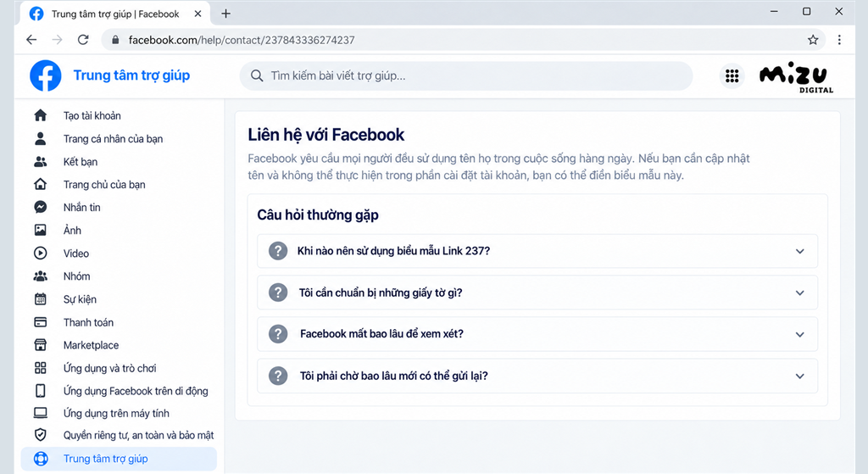Screen dimensions: 868x474
Task: Expand 'Facebook mất bao lâu để xem xét?' chevron
Action: (800, 334)
